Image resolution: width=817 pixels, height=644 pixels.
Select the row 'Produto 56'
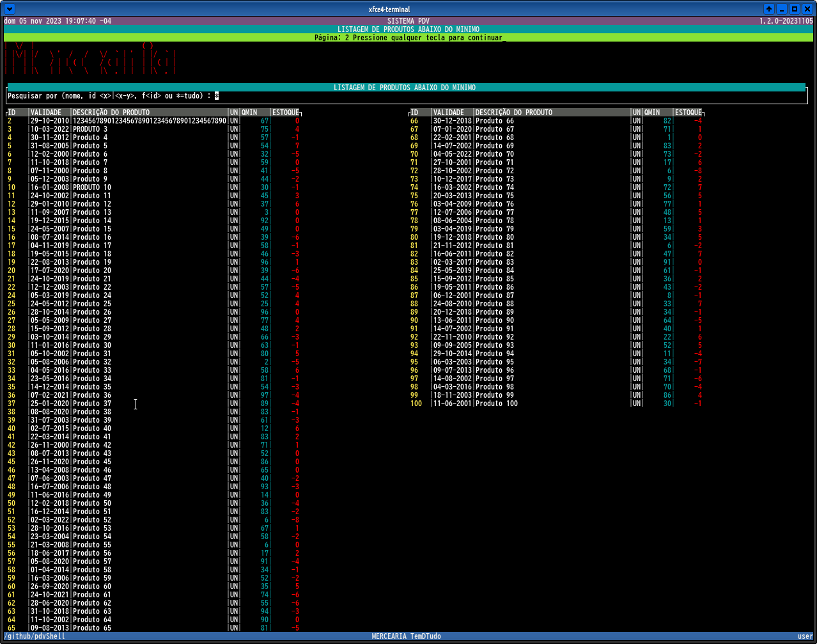(153, 553)
